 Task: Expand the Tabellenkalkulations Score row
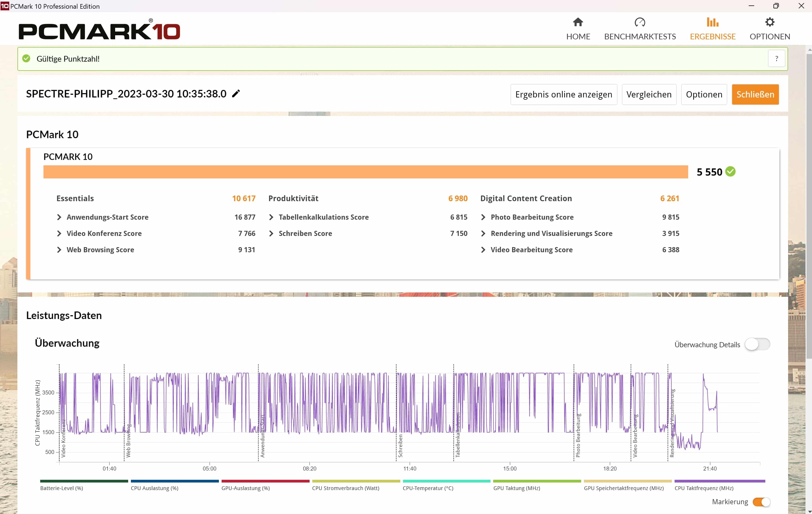[271, 217]
